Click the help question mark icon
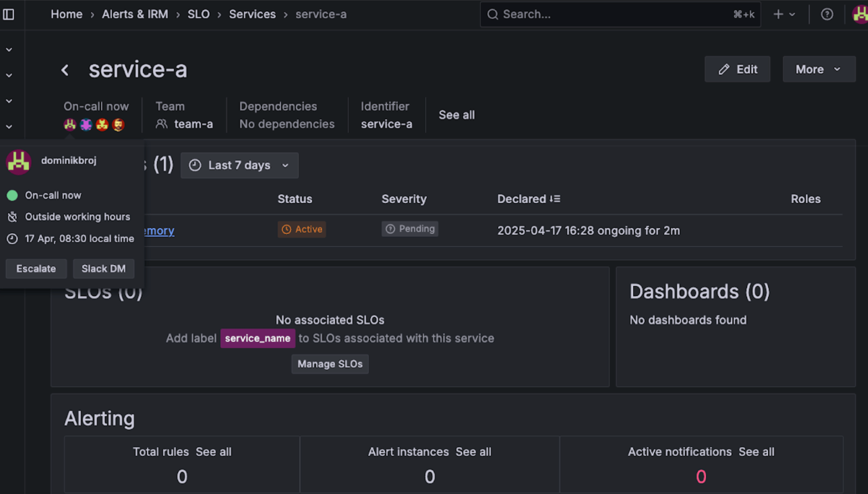Screen dimensions: 868x494 point(827,14)
